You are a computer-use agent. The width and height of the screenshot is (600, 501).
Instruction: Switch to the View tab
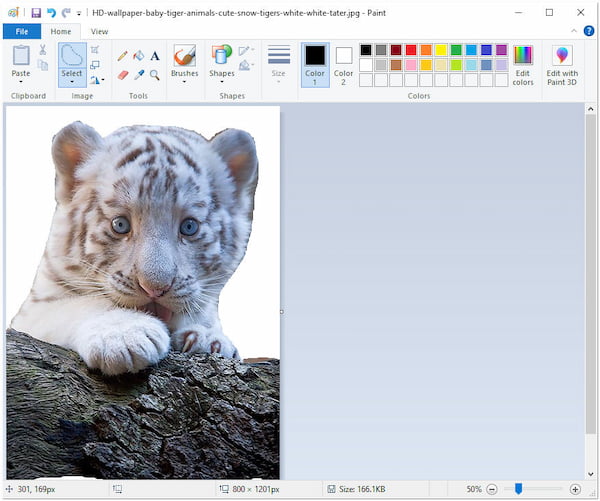(99, 31)
